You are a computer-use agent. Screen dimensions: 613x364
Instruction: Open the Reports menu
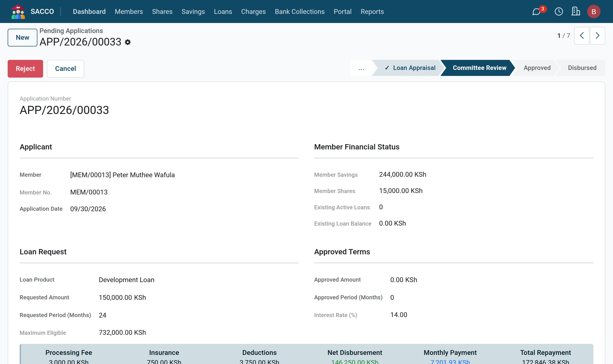372,11
